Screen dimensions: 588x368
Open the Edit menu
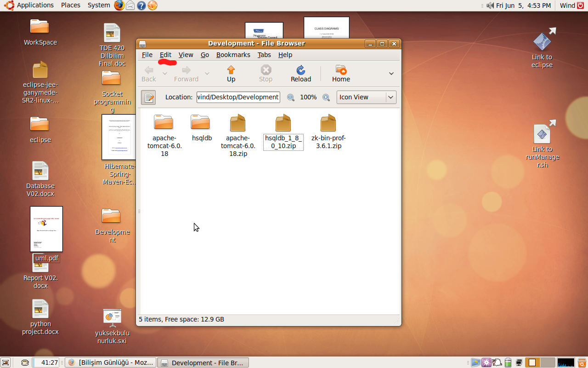pyautogui.click(x=165, y=55)
